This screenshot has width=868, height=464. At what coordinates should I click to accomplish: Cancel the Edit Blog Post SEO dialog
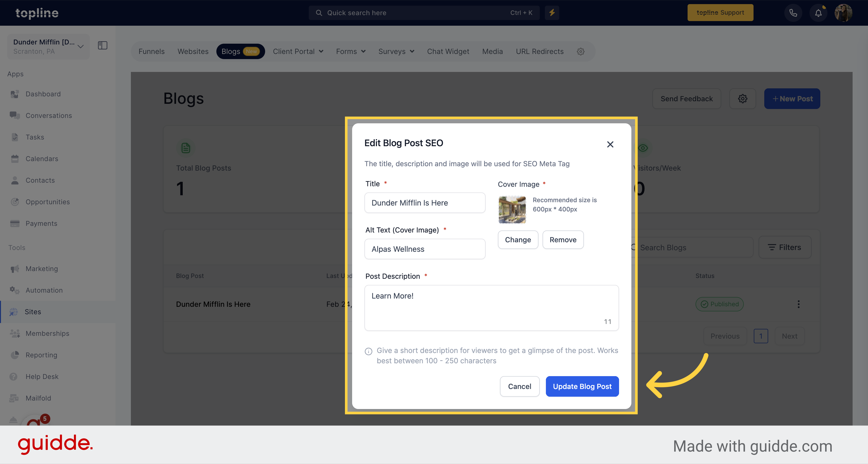[x=519, y=386]
